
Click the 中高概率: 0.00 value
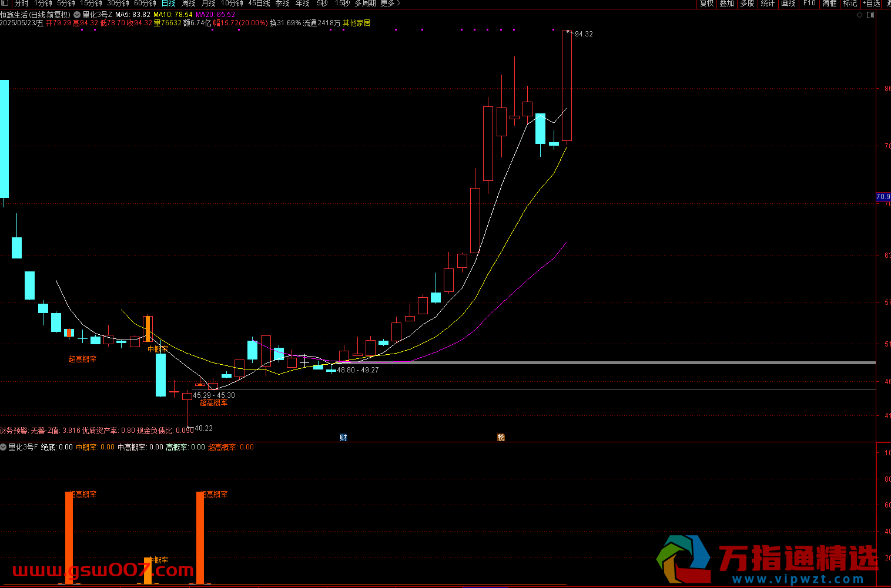[140, 447]
